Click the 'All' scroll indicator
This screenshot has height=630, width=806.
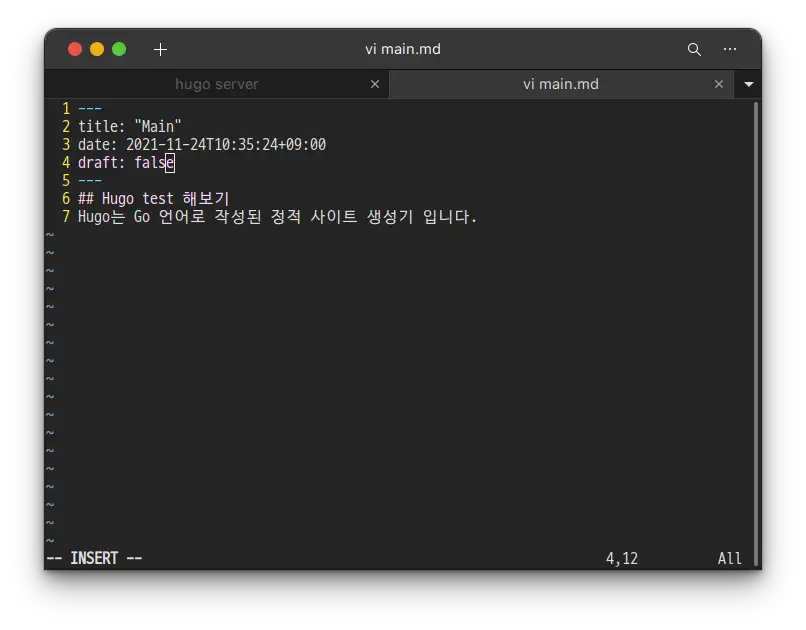tap(729, 559)
